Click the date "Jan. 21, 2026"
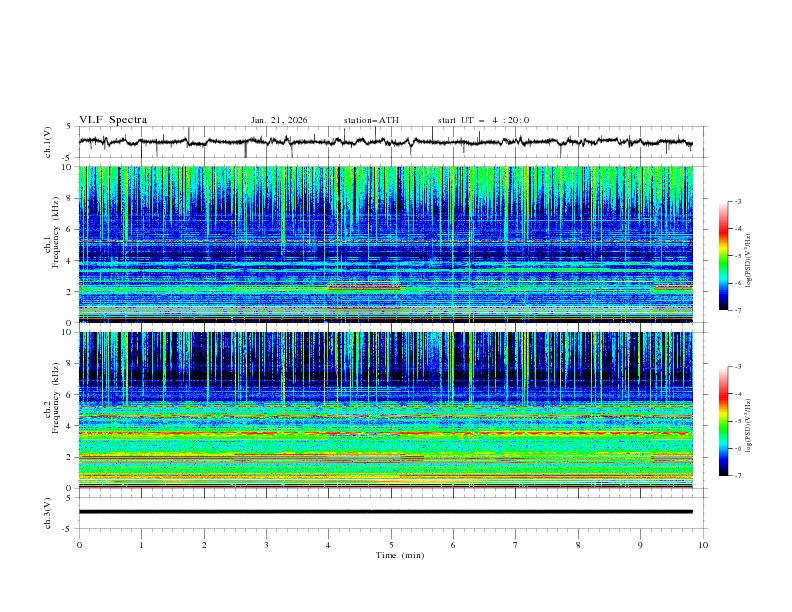 (x=279, y=120)
